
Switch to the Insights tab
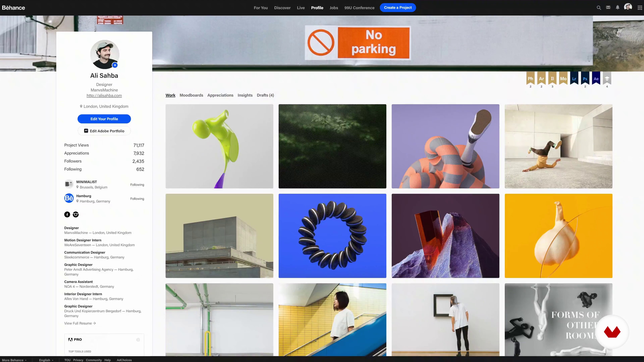245,95
